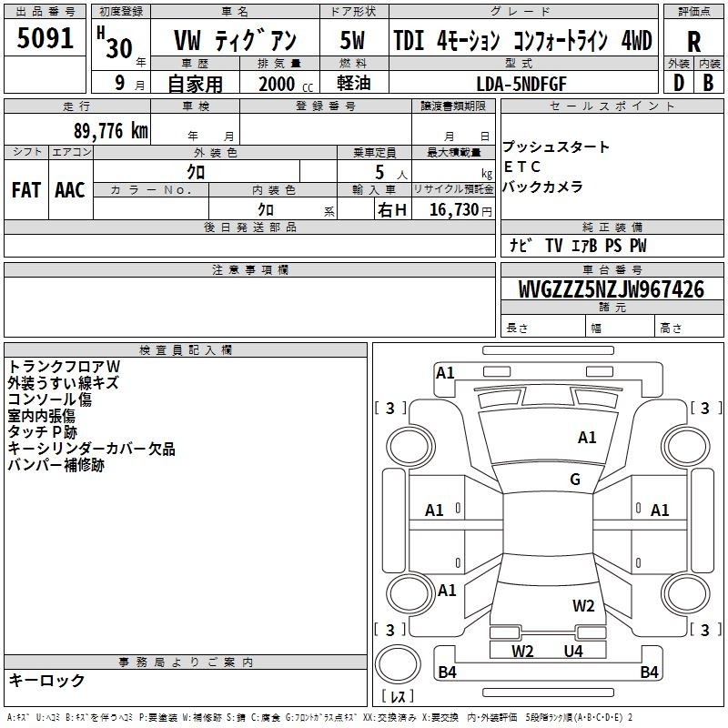Click the セールスポイント section header
Image resolution: width=728 pixels, height=728 pixels.
pyautogui.click(x=612, y=106)
